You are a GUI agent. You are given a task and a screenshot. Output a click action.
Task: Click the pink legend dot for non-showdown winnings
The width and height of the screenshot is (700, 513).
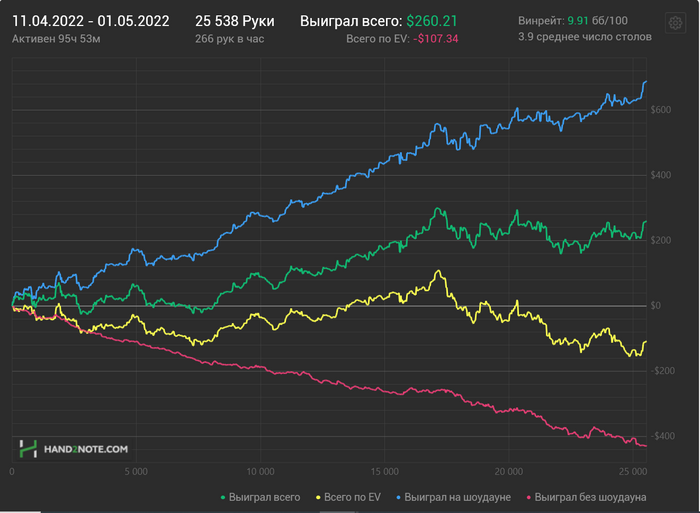(x=529, y=498)
